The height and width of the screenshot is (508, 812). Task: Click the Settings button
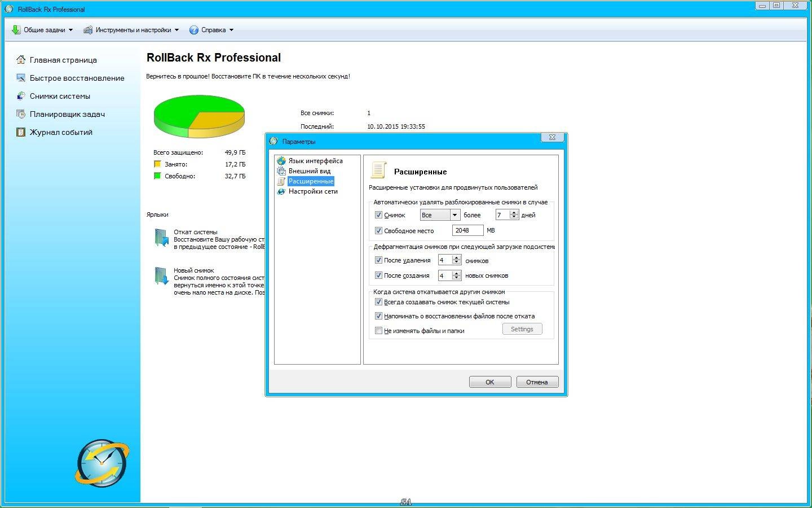pyautogui.click(x=522, y=329)
